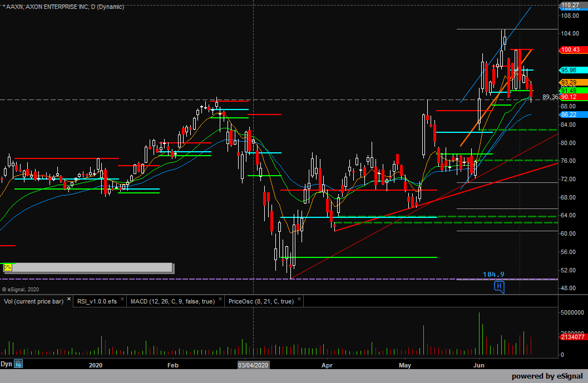Click the gray progress bar with 0% marker
Viewport: 588px width, 383px height.
[88, 267]
